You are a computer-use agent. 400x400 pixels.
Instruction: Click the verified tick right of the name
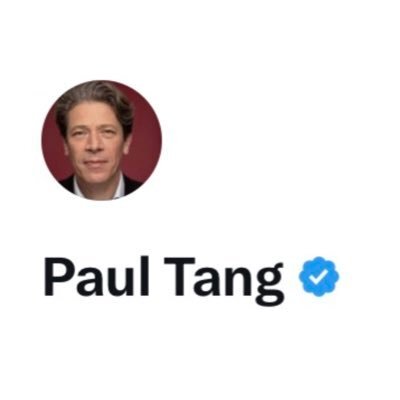(x=319, y=277)
